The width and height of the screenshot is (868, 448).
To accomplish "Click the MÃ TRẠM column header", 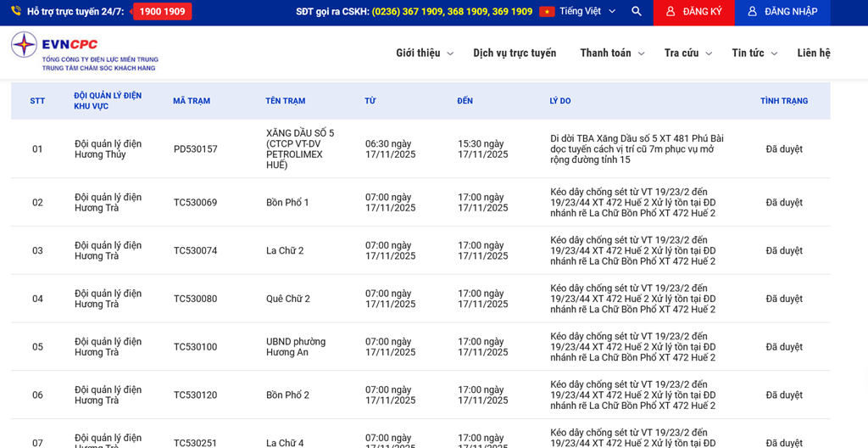I will coord(191,101).
